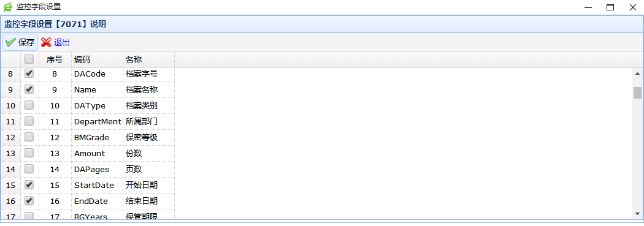
Task: Uncheck the DACode row checkbox
Action: pyautogui.click(x=29, y=73)
